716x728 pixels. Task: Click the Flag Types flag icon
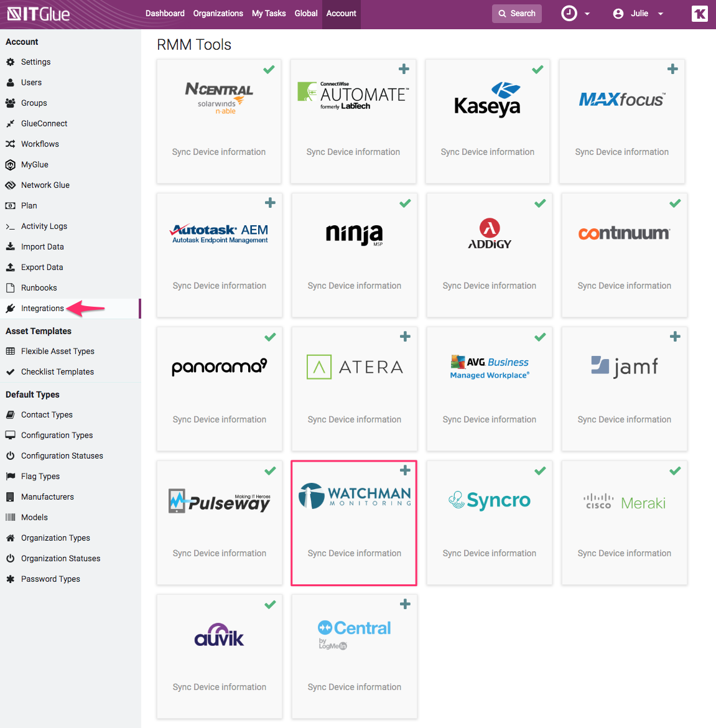point(10,477)
